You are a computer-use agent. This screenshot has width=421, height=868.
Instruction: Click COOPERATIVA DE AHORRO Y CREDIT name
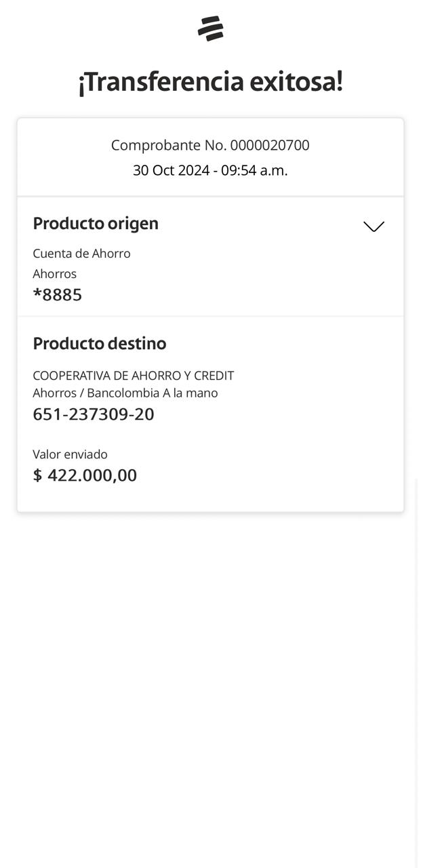click(134, 375)
